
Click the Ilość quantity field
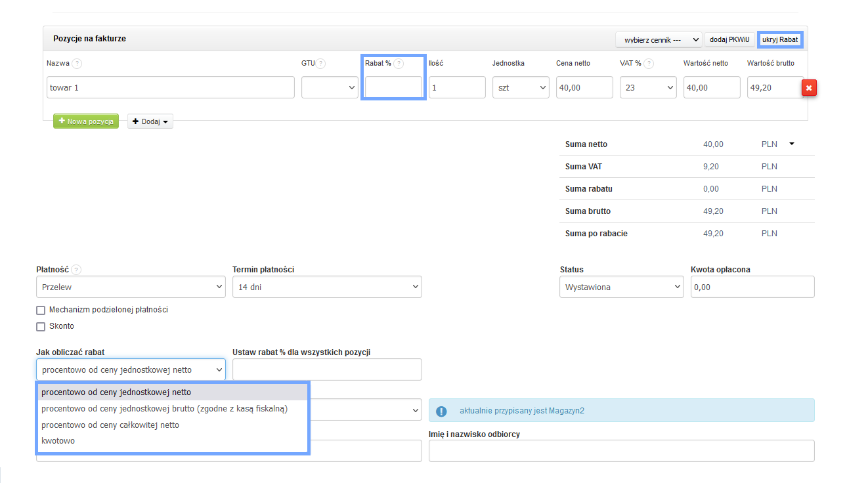coord(457,87)
